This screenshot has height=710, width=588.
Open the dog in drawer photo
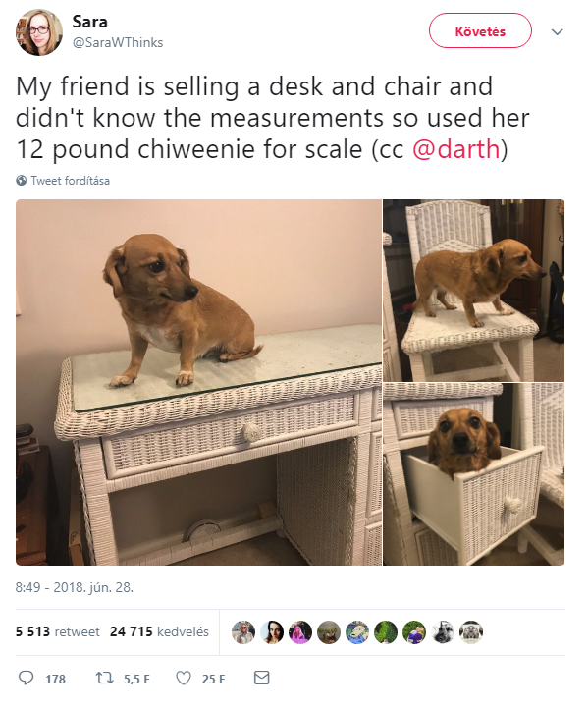coord(474,474)
